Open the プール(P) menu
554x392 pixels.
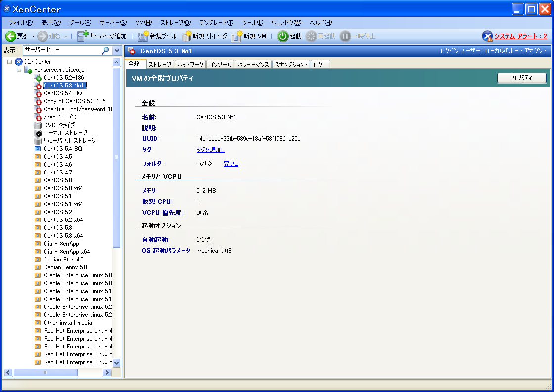click(x=80, y=23)
